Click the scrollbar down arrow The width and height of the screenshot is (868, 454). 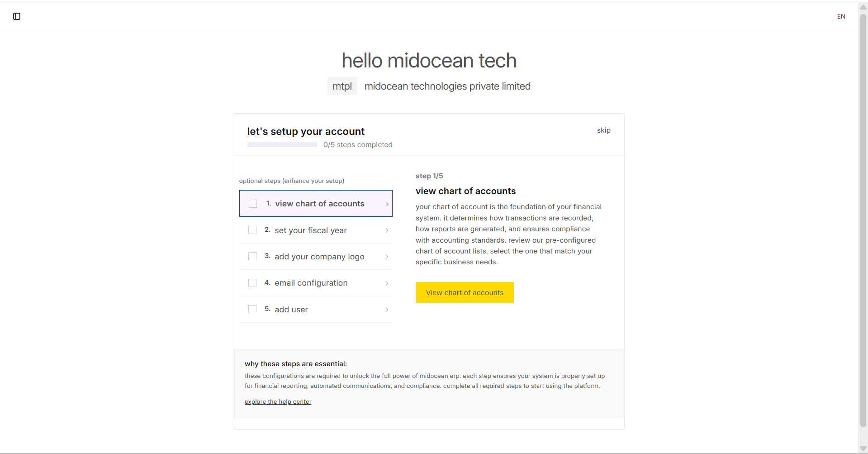pyautogui.click(x=863, y=449)
